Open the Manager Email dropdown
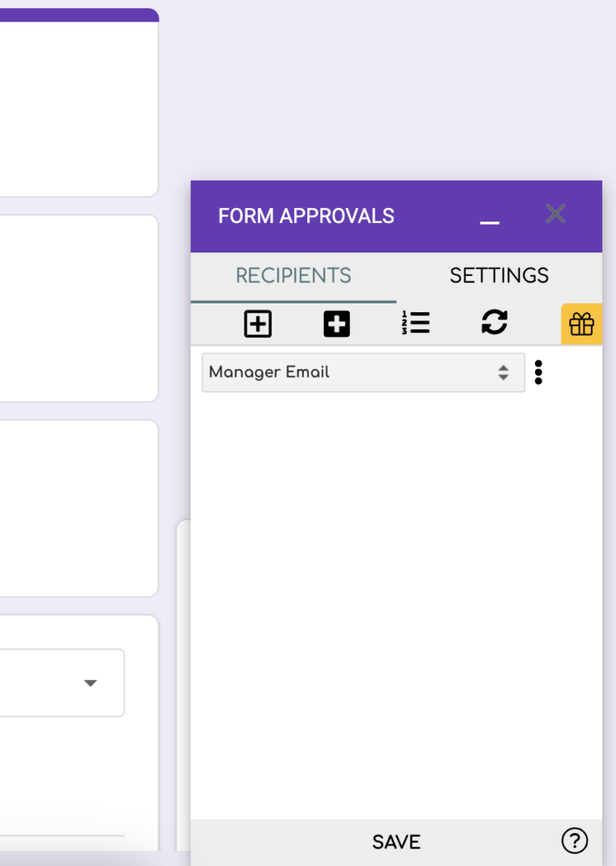This screenshot has height=866, width=616. pos(353,372)
